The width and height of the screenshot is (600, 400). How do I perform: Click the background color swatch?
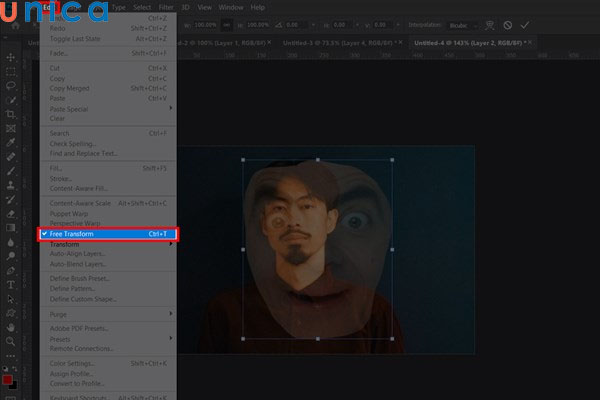[x=14, y=385]
